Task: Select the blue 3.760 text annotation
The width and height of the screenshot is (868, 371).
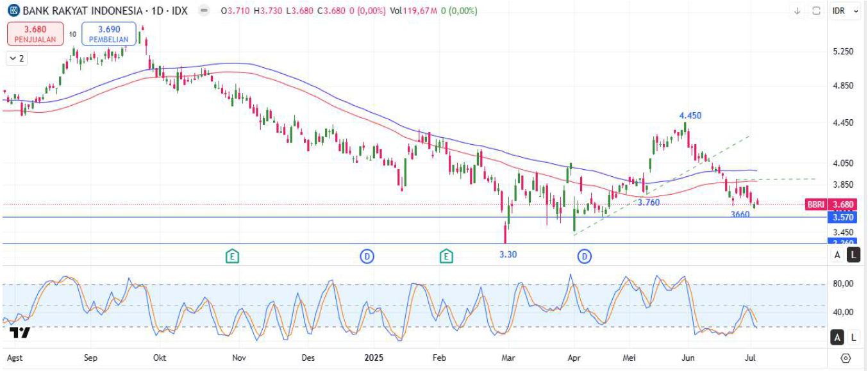Action: coord(649,202)
